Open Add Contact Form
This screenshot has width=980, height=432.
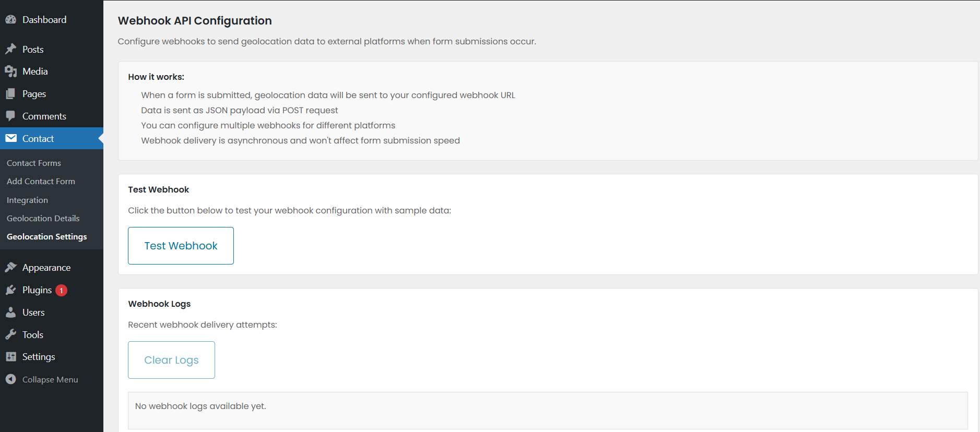click(x=41, y=181)
